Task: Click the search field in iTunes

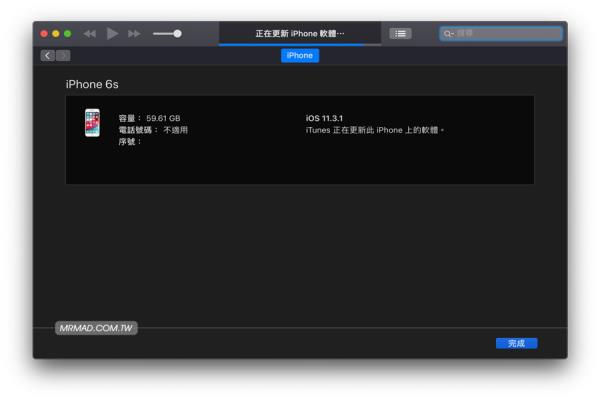Action: (x=501, y=34)
